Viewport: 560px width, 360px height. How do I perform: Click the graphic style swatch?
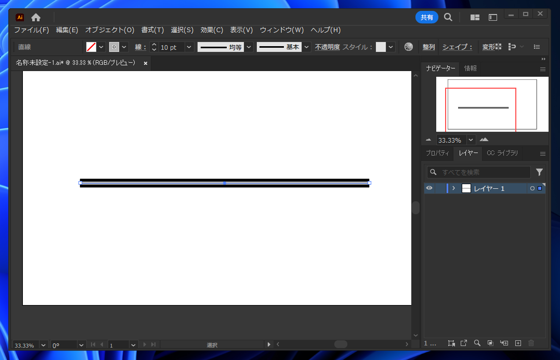point(381,47)
